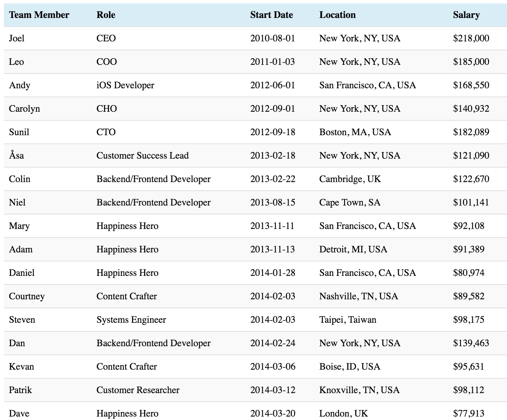Click start date 2013-02-22

[273, 179]
